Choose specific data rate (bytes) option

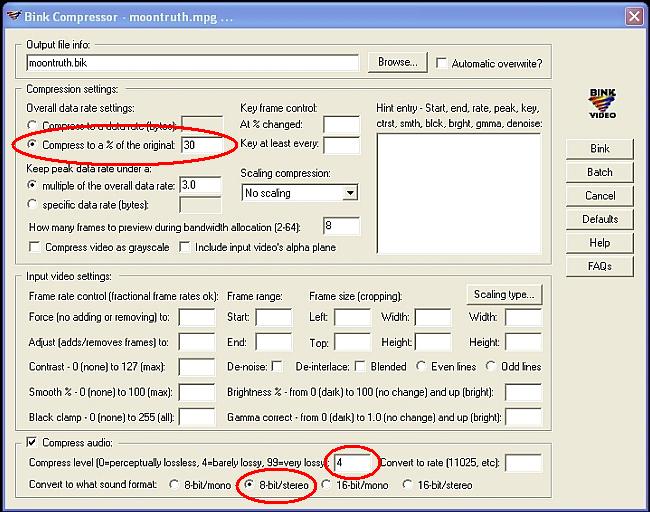(x=32, y=204)
